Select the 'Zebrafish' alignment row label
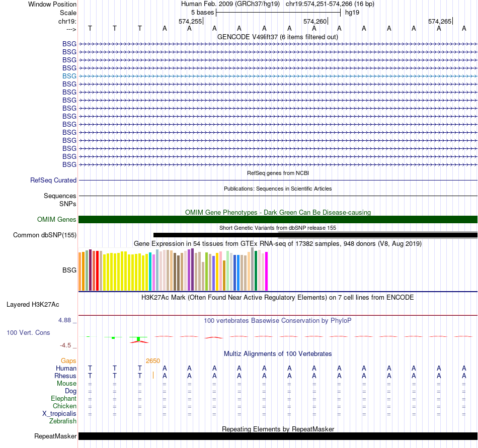 pos(63,421)
